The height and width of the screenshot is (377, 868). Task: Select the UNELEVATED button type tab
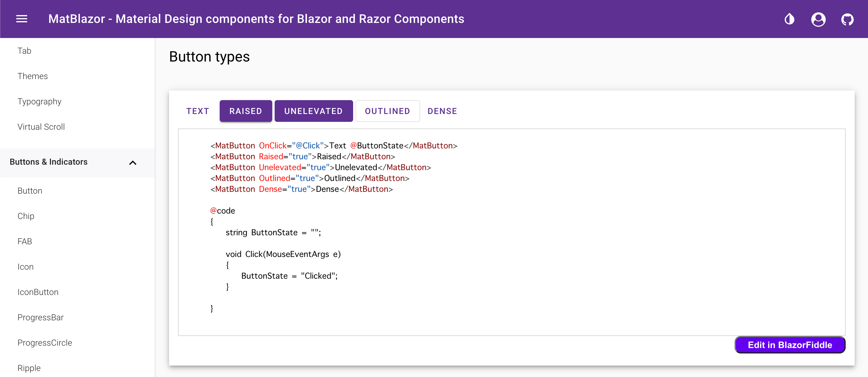pos(313,111)
